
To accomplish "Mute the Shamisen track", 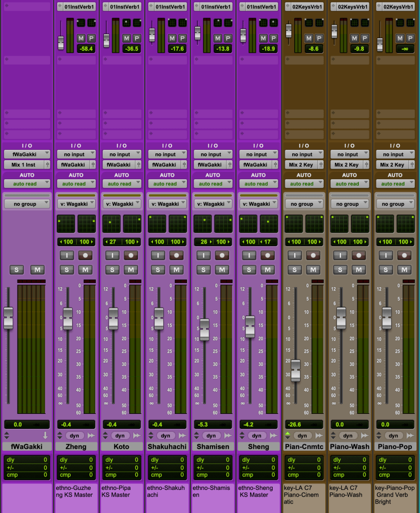I will tap(222, 270).
